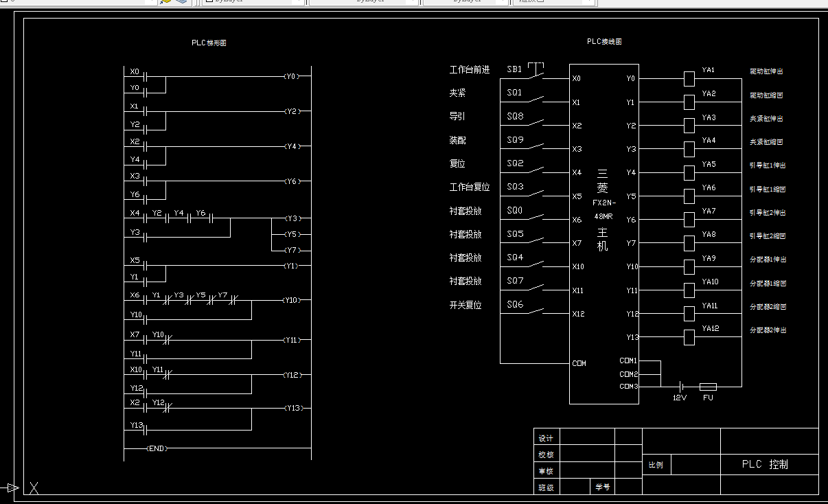Select the COM terminal label on PLC
The height and width of the screenshot is (504, 828).
(x=579, y=363)
